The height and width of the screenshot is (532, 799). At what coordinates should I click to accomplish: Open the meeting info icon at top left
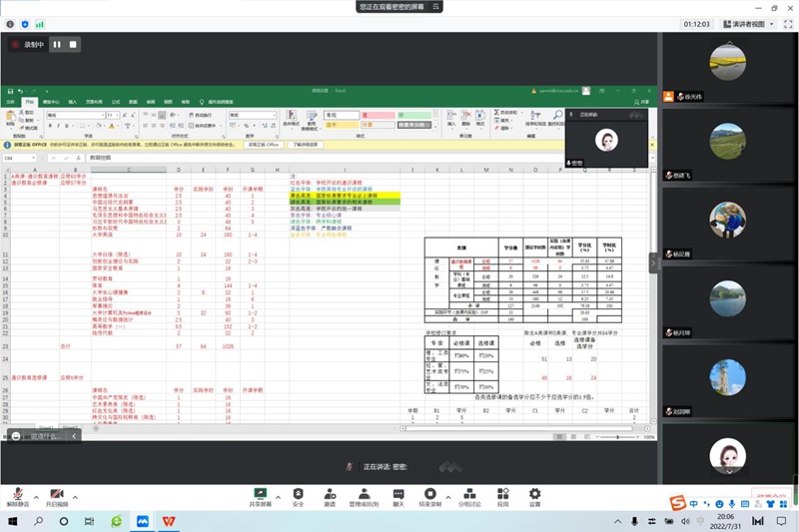[10, 23]
